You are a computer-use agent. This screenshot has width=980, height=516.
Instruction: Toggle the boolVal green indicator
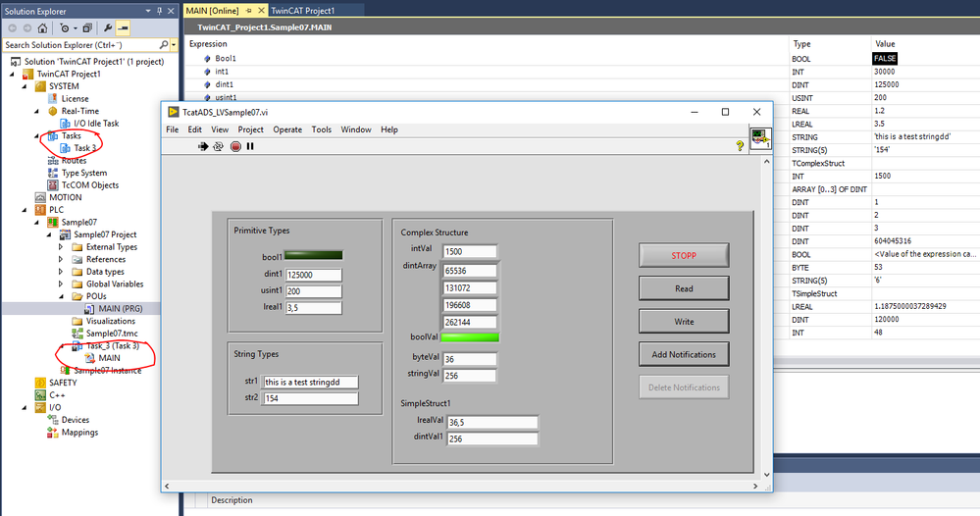pos(470,336)
